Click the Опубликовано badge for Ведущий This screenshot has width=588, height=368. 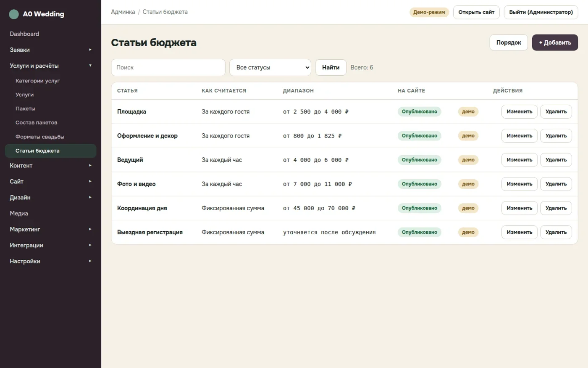tap(419, 160)
